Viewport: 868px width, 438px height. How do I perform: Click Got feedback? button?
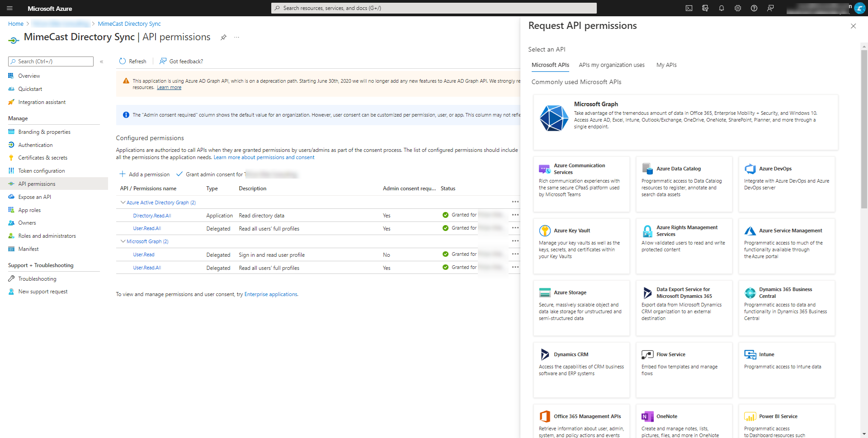181,61
